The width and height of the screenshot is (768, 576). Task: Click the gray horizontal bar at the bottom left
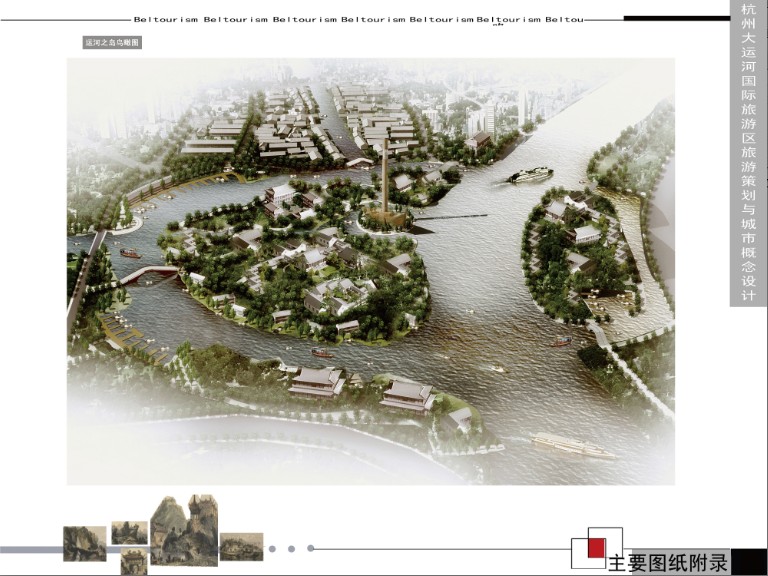(30, 548)
